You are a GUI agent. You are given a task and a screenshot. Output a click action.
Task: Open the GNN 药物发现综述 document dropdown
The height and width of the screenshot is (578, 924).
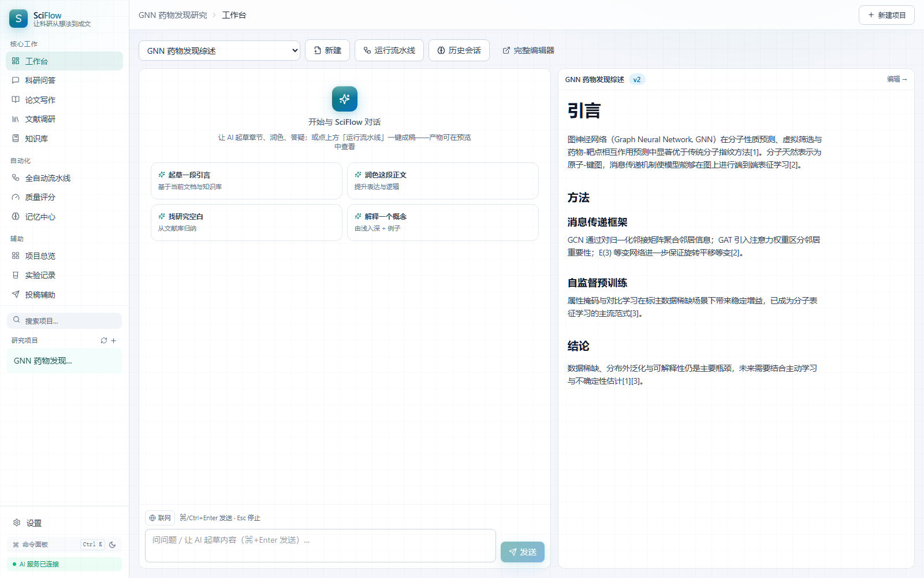click(219, 50)
